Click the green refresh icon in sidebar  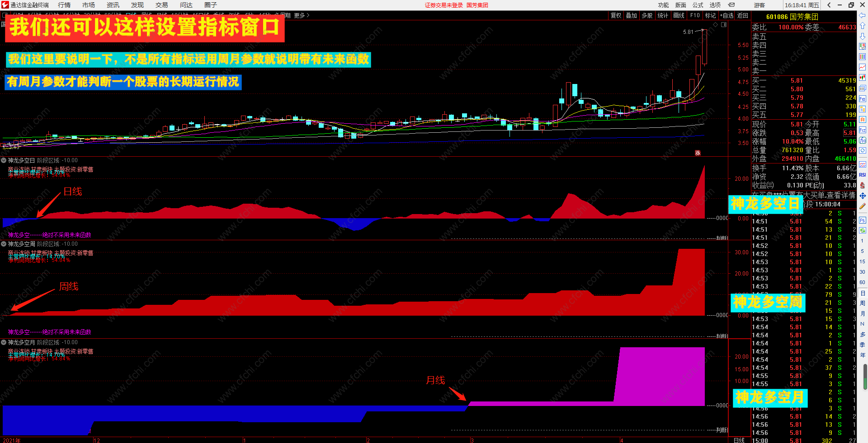point(862,230)
